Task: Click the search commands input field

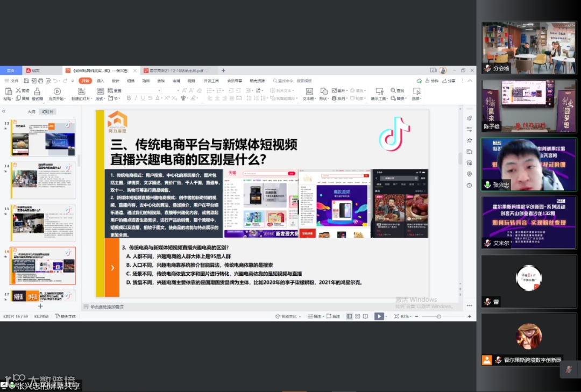Action: [293, 81]
